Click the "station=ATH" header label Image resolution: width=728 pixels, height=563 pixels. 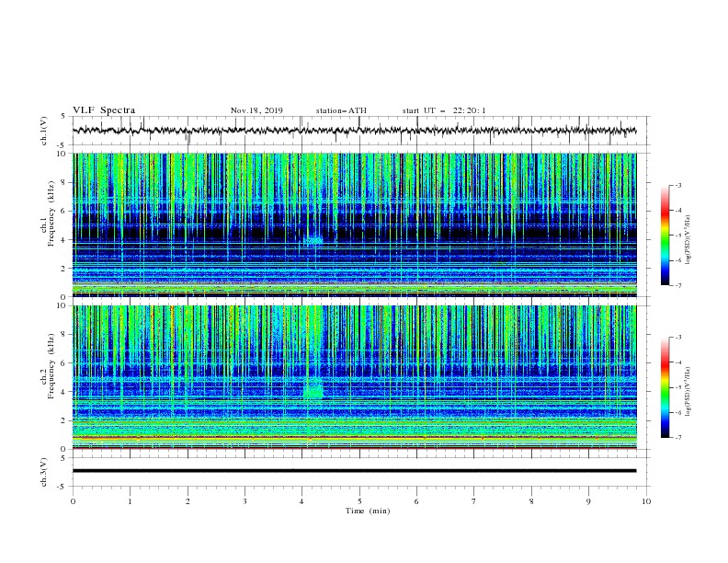[x=341, y=110]
